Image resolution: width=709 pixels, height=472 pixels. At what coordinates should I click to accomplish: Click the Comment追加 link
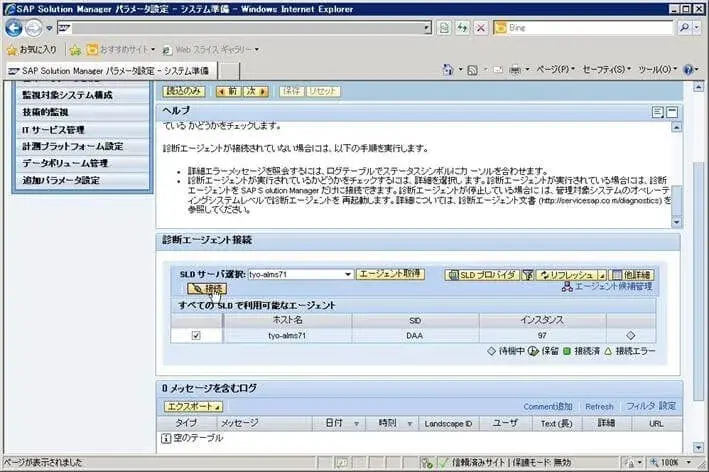[x=548, y=406]
